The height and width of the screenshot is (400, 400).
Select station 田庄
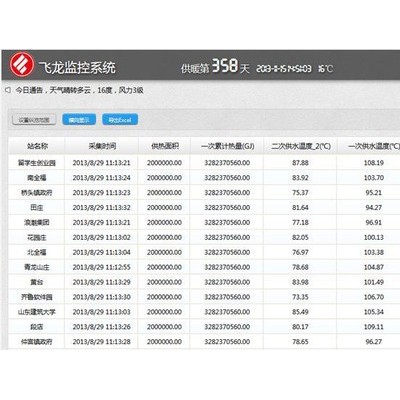[37, 208]
